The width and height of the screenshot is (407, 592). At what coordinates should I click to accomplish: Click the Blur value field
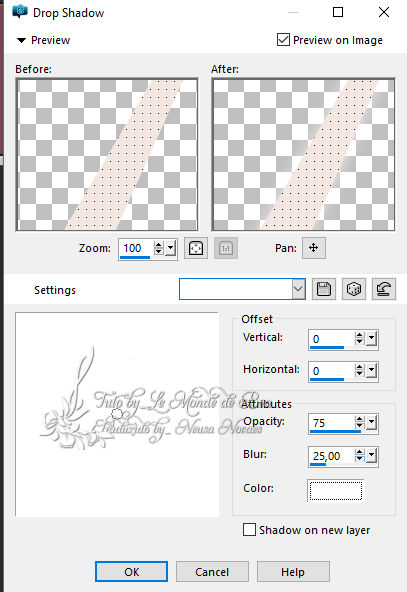tap(332, 456)
